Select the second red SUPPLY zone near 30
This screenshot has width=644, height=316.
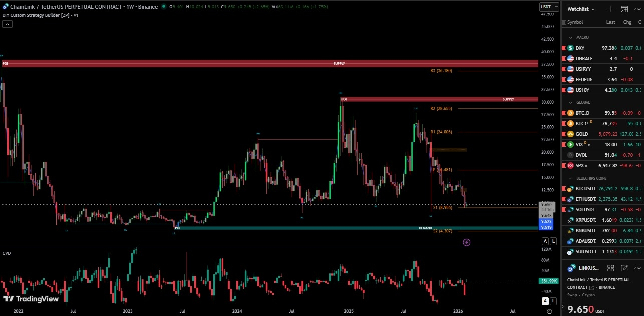[x=439, y=99]
